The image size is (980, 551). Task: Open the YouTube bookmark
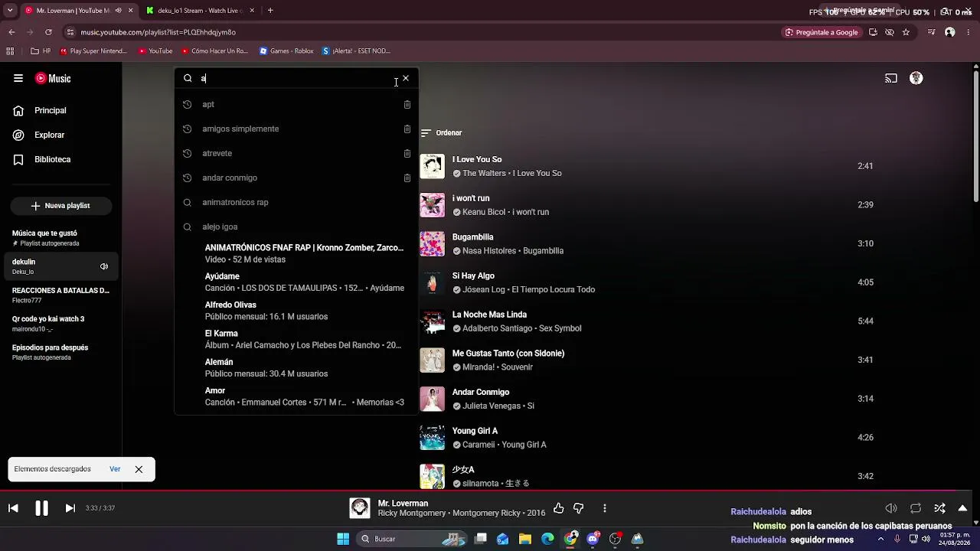point(155,51)
